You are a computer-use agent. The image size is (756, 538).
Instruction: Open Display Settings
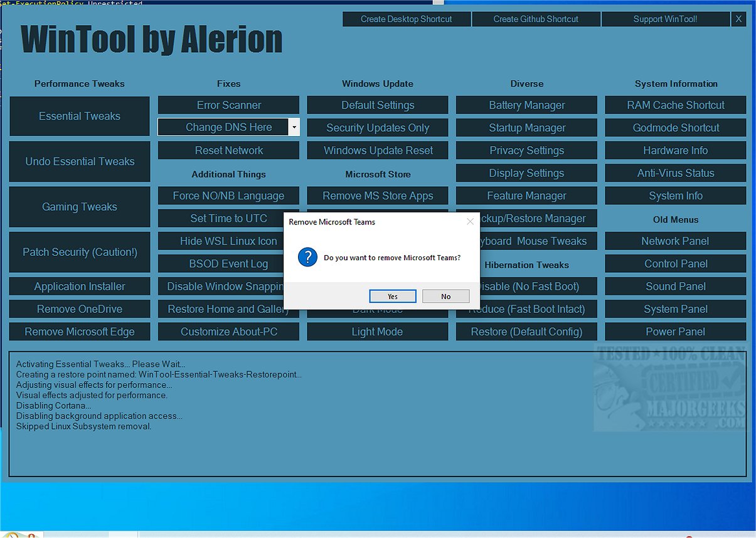pyautogui.click(x=527, y=173)
